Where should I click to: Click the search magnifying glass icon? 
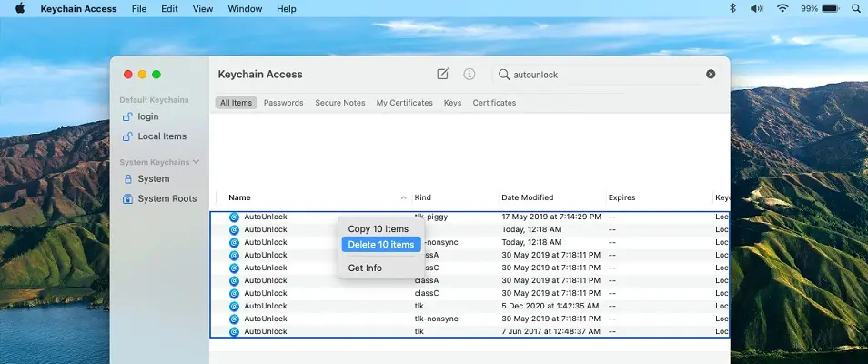click(x=504, y=75)
